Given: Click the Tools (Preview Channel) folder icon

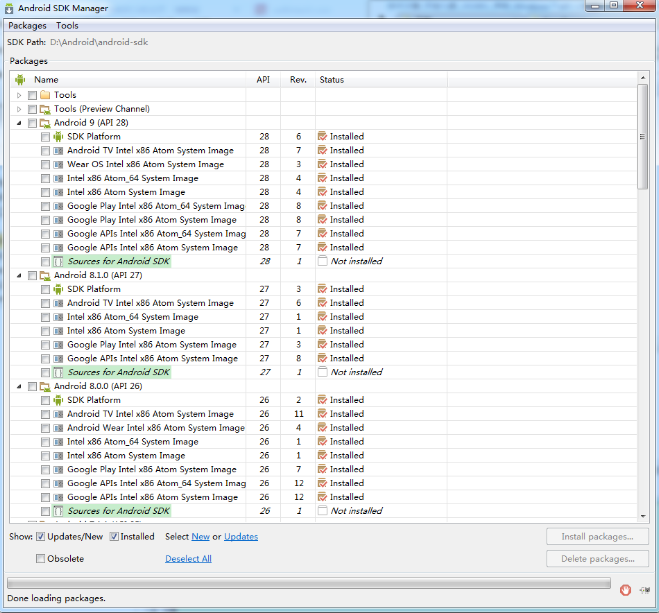Looking at the screenshot, I should coord(45,109).
